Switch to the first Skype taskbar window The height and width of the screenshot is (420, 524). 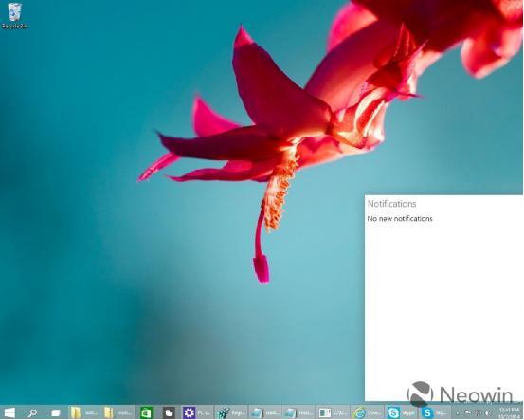(401, 412)
